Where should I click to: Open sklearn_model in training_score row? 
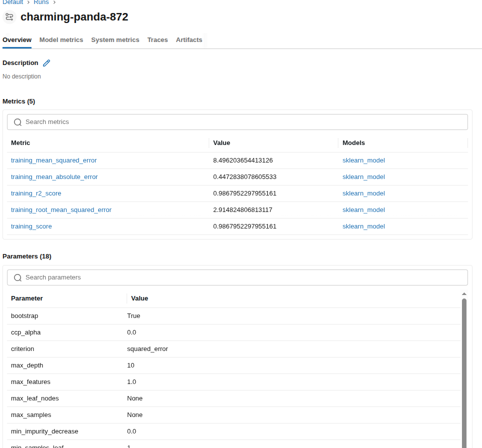364,226
